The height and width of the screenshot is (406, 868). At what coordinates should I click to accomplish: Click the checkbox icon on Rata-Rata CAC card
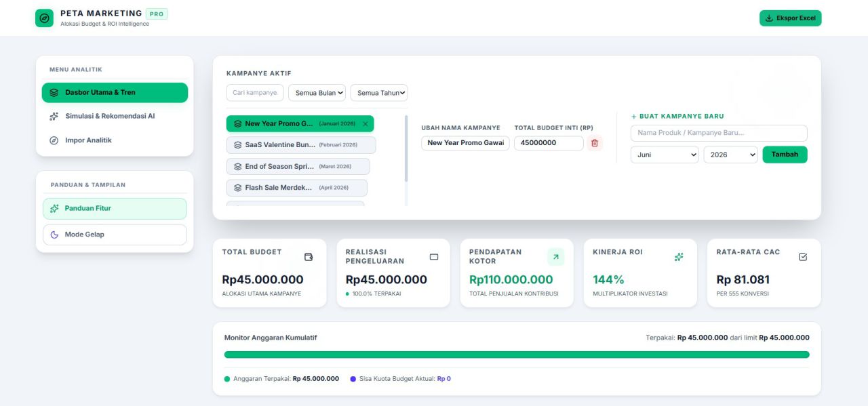point(804,257)
